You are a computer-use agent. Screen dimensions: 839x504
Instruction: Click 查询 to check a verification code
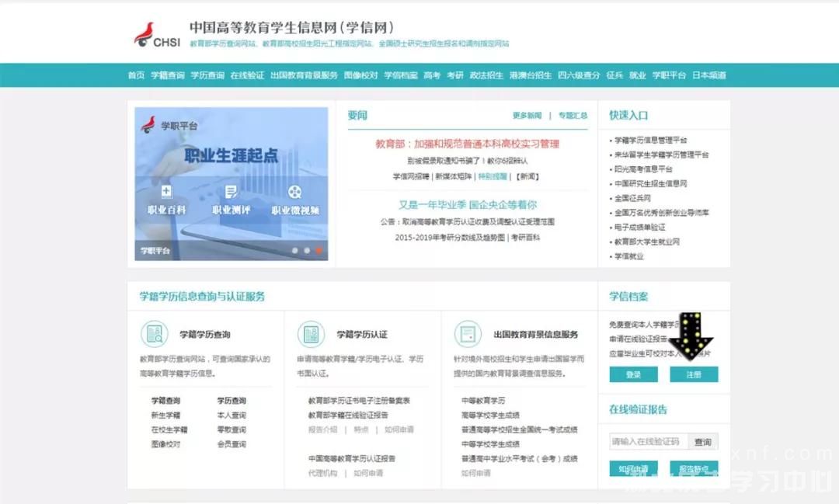coord(703,441)
